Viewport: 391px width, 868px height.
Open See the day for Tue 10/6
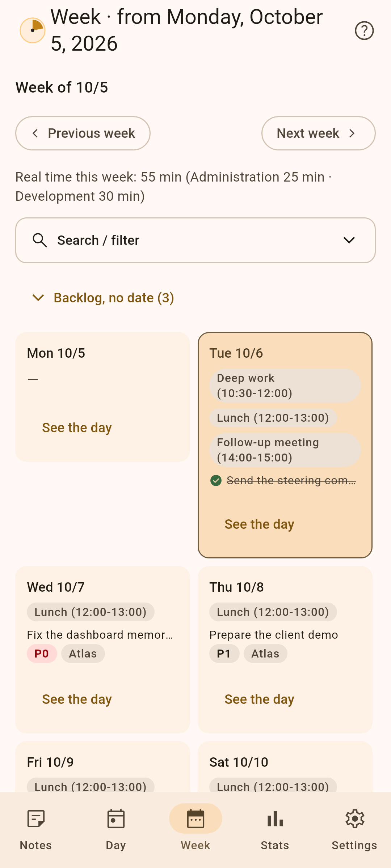click(259, 524)
